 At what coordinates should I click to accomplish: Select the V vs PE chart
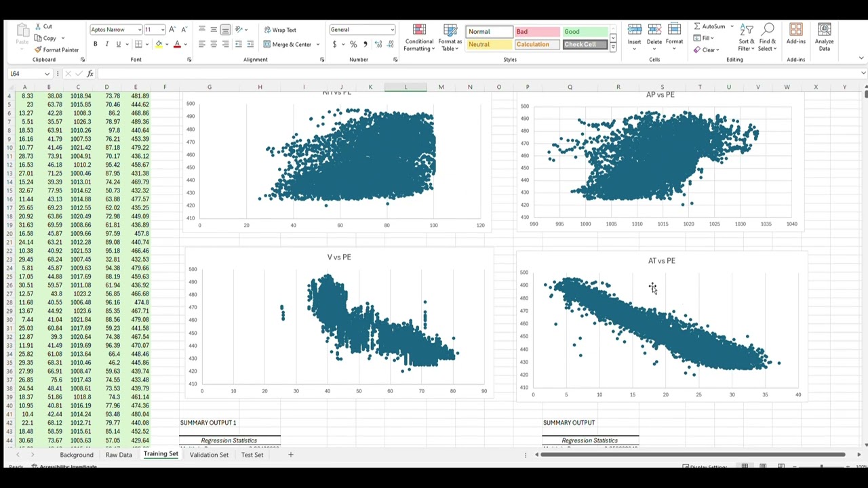click(x=338, y=322)
